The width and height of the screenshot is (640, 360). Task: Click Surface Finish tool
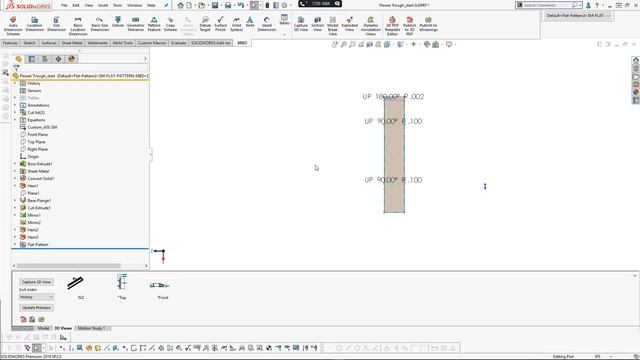[220, 24]
